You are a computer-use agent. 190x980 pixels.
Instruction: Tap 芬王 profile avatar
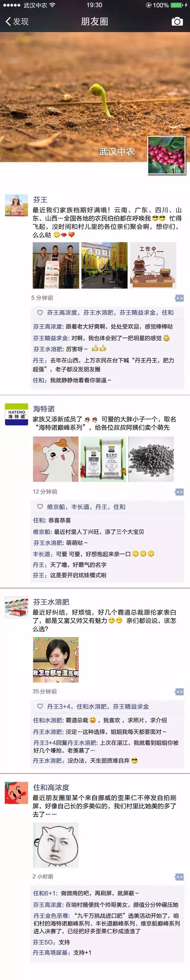[x=16, y=205]
